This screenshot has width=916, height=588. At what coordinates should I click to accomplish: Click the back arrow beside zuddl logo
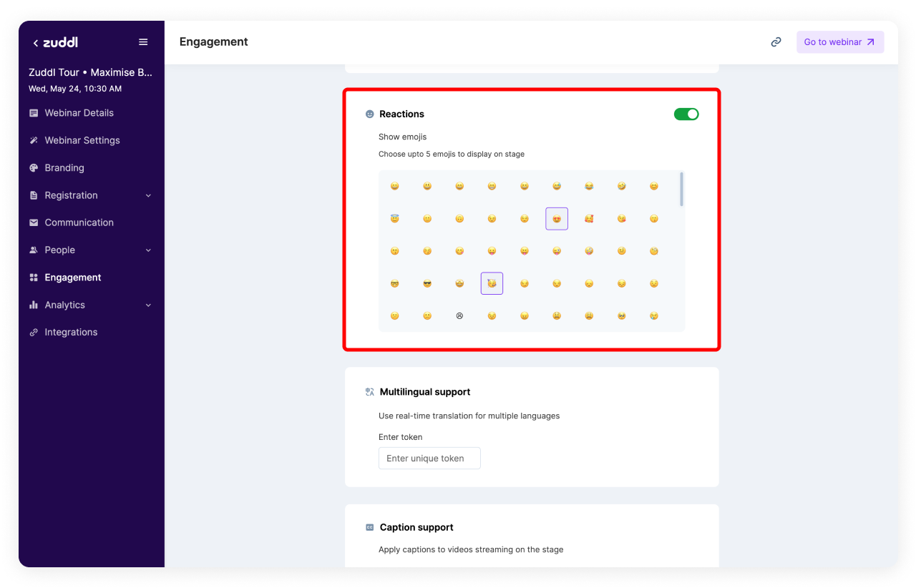click(35, 43)
